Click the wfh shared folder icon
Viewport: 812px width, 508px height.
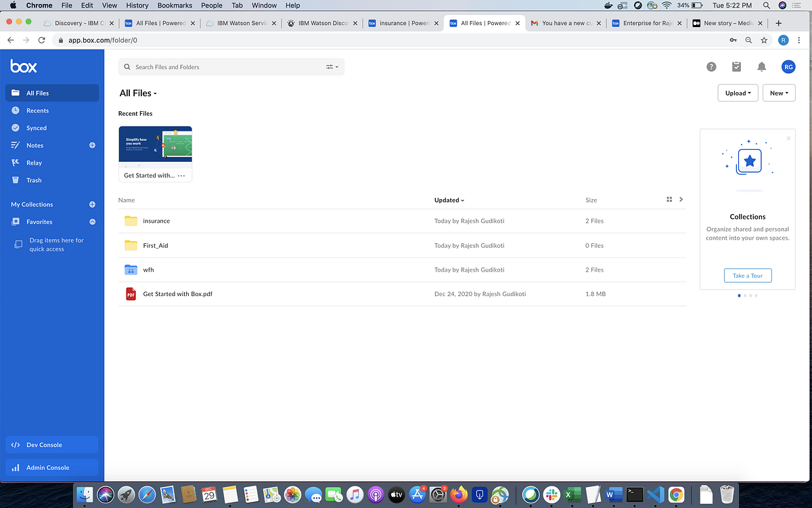131,270
